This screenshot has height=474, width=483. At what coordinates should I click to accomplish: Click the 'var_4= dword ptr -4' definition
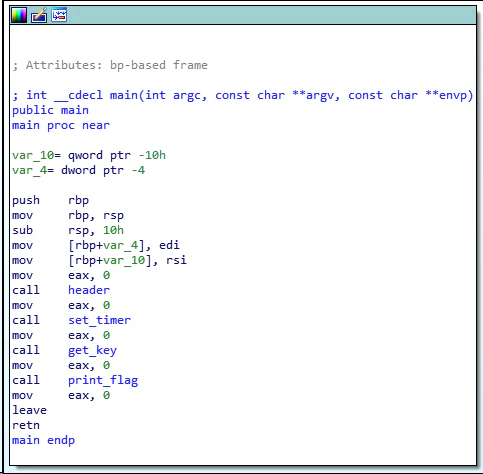tap(78, 171)
